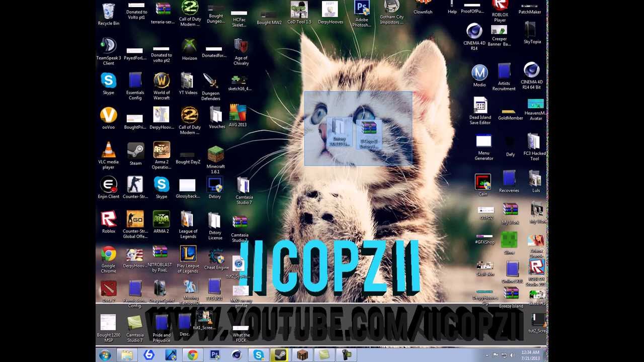Switch to Skype on the taskbar
Screen dimensions: 644x362
pyautogui.click(x=259, y=355)
